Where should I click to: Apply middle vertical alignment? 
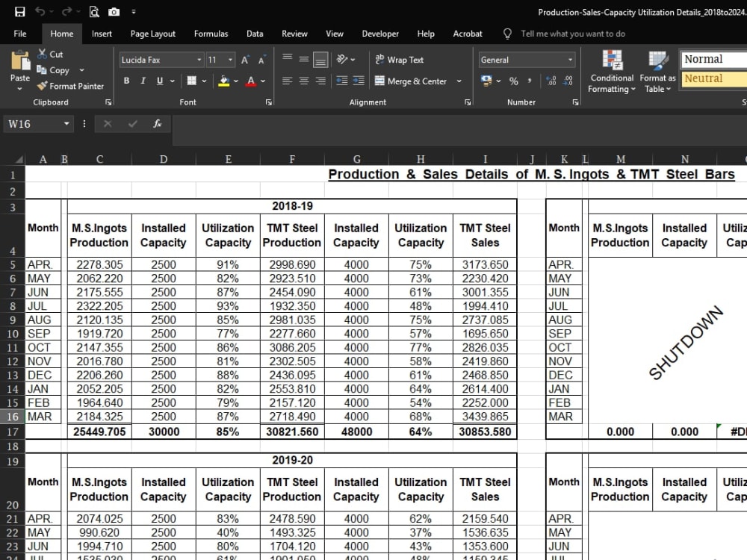click(304, 59)
